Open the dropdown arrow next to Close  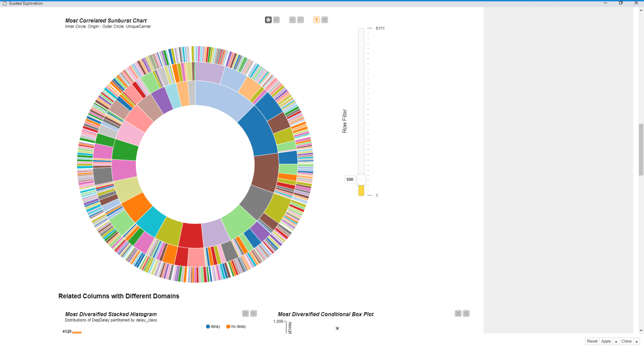(x=636, y=341)
